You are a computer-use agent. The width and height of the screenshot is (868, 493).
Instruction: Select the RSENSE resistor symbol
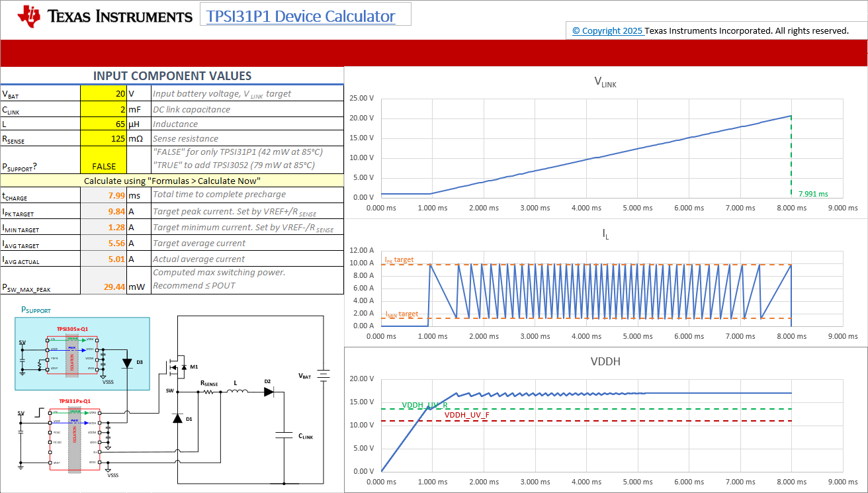click(x=208, y=392)
